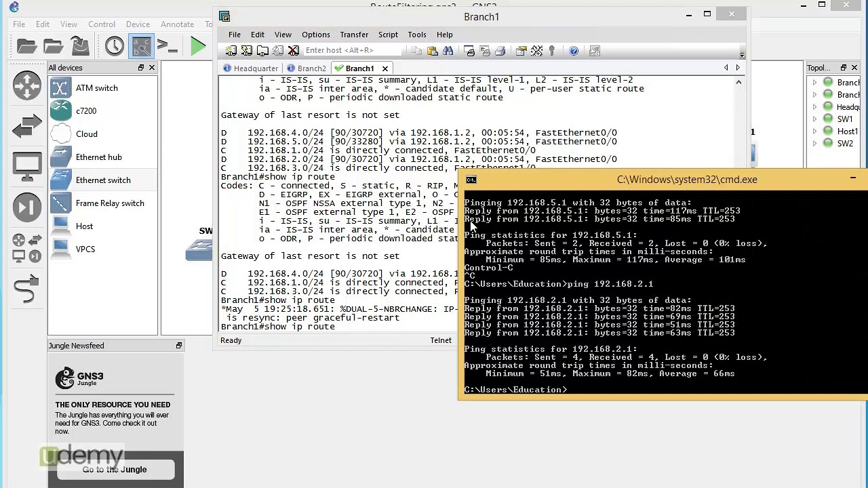Open GNS3 Control menu
The height and width of the screenshot is (488, 868).
click(x=102, y=24)
